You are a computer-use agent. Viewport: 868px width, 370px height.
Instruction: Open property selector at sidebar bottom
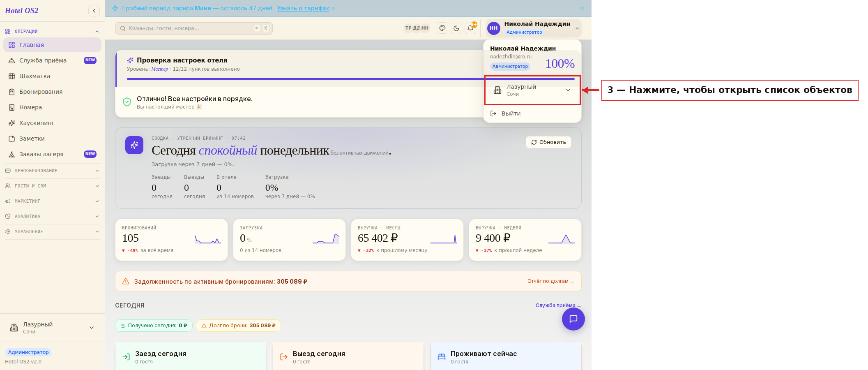coord(52,328)
